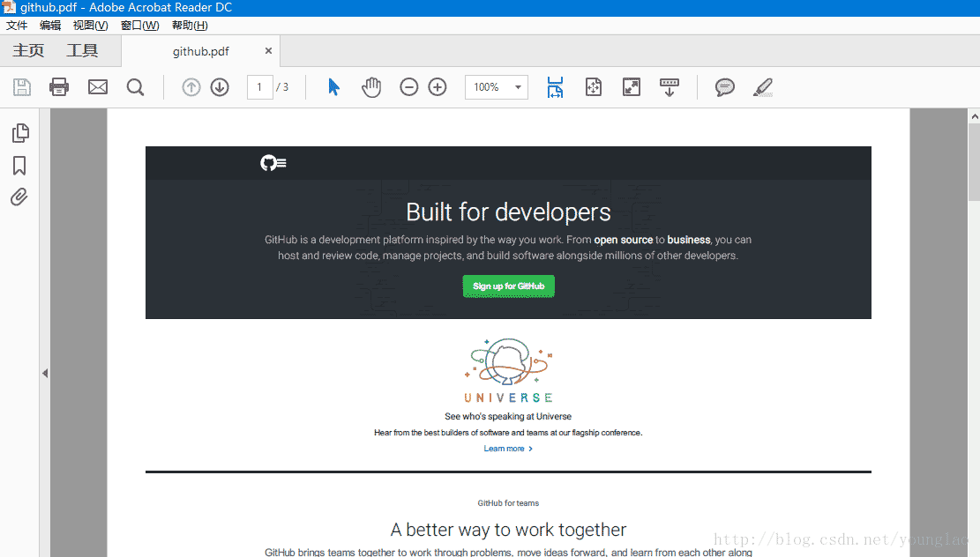Click the 'Built for developers' heading
The width and height of the screenshot is (980, 557).
[x=508, y=212]
